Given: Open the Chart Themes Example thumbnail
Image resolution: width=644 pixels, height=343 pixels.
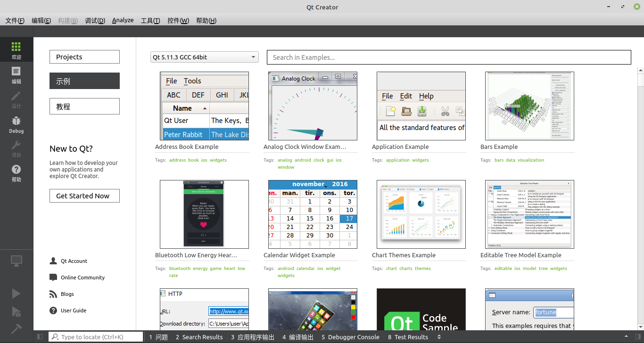Looking at the screenshot, I should click(x=421, y=214).
